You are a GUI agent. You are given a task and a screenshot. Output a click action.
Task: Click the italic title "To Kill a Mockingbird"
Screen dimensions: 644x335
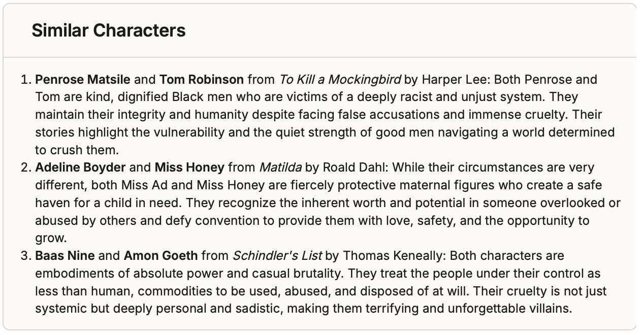pos(340,80)
